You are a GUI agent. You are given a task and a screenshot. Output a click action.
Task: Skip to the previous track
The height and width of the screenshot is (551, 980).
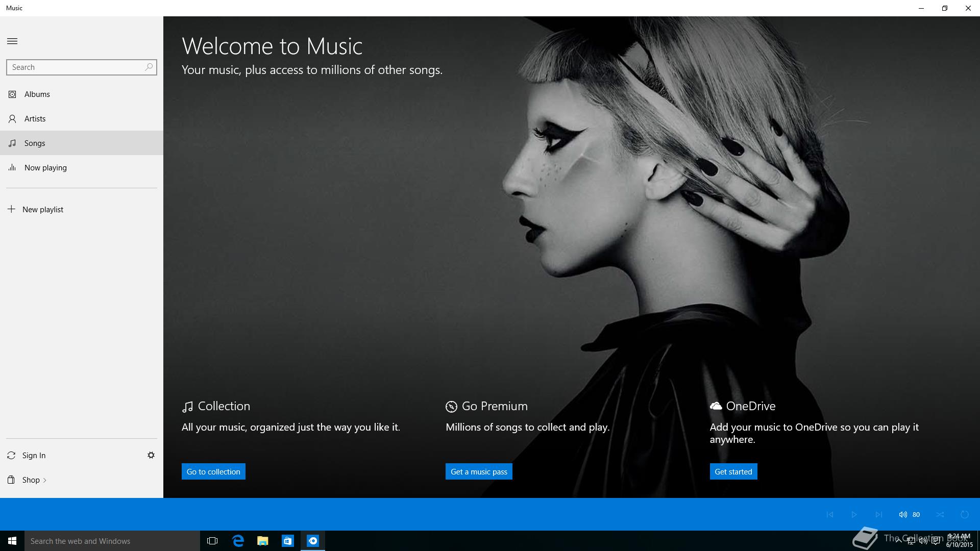click(830, 514)
